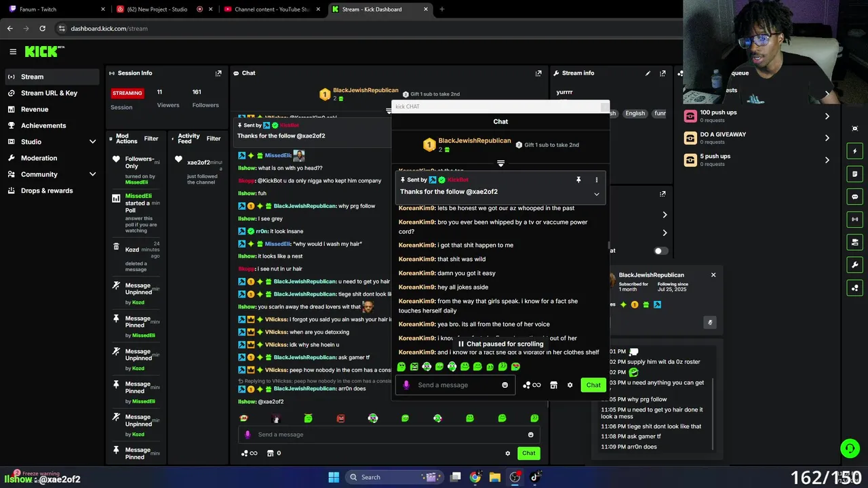Screen dimensions: 868x488
Task: Click main chat channel points infinity icon
Action: tap(249, 453)
